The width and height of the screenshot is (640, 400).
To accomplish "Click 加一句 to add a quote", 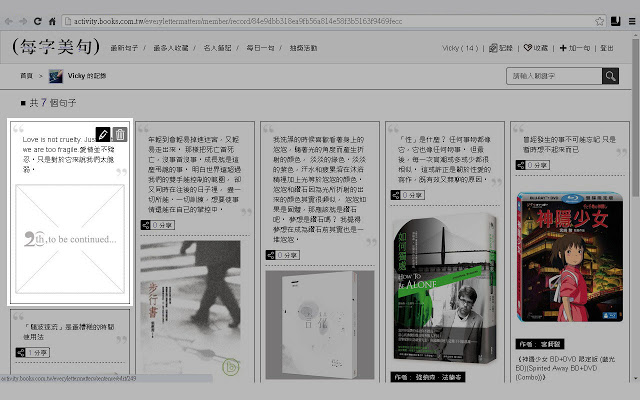I will tap(574, 47).
